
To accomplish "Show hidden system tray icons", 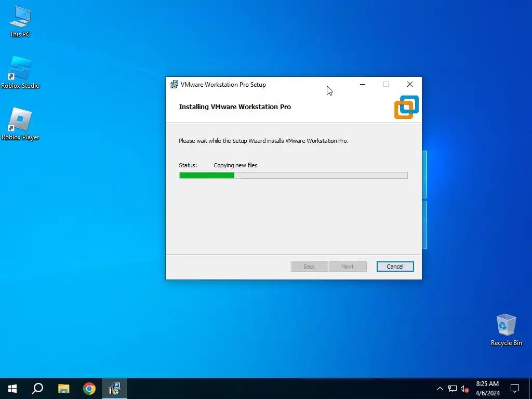I will point(440,389).
